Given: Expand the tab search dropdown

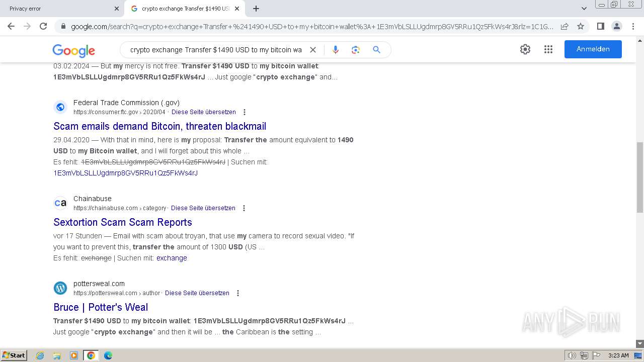Looking at the screenshot, I should 584,9.
